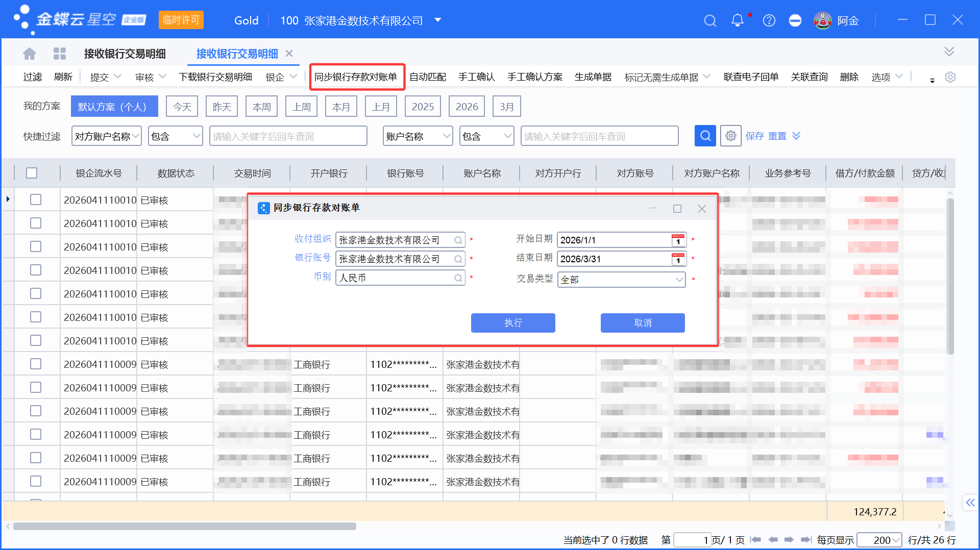
Task: Go to first page arrow
Action: [x=756, y=540]
